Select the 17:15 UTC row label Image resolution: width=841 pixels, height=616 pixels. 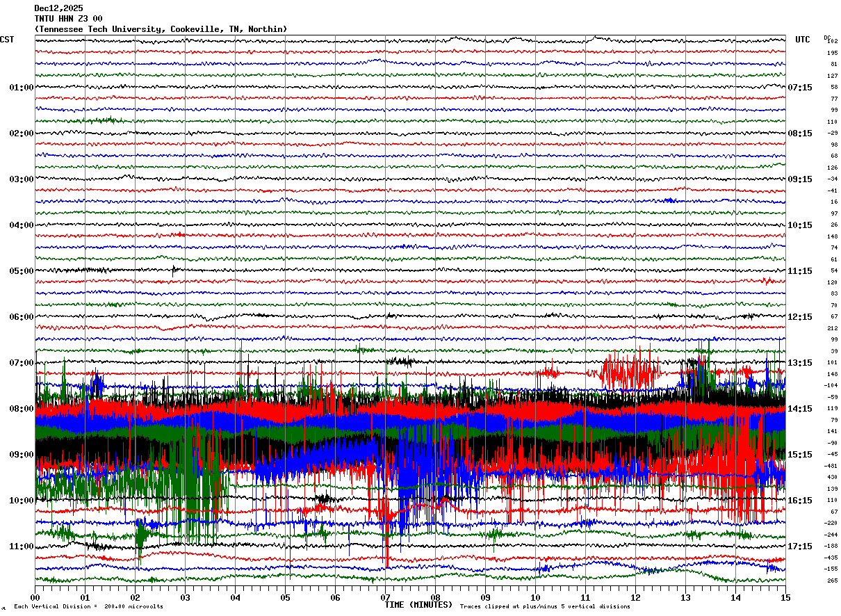[x=800, y=546]
